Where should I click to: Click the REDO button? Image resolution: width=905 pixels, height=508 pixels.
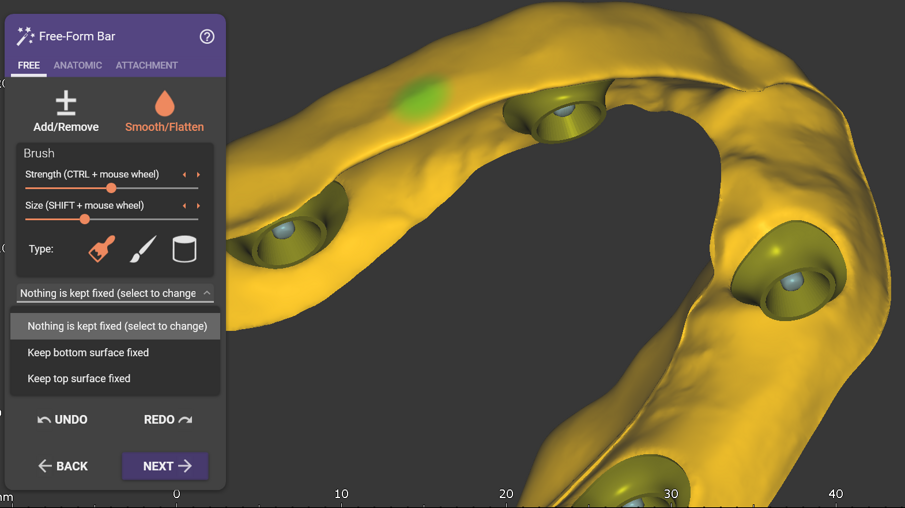[x=168, y=420]
